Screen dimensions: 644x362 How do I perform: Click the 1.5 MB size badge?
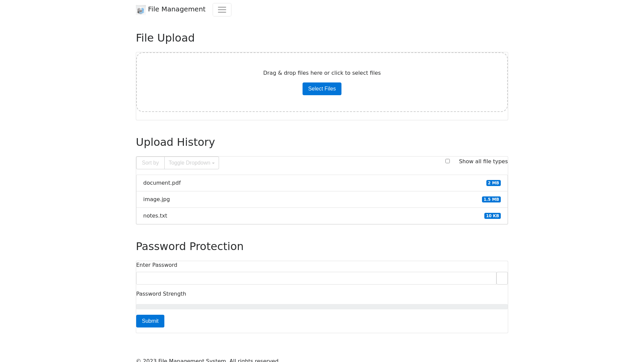pyautogui.click(x=491, y=199)
